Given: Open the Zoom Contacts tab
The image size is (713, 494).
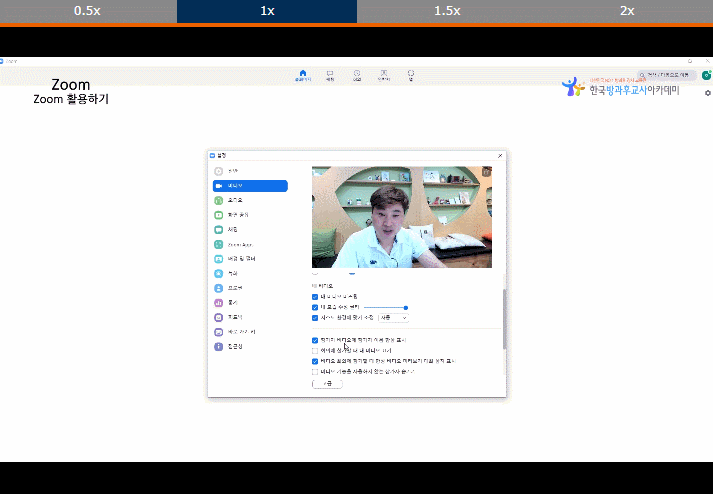Looking at the screenshot, I should (x=384, y=76).
